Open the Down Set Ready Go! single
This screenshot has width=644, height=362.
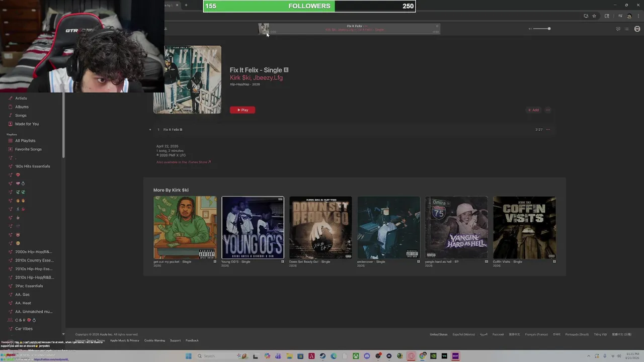[320, 228]
